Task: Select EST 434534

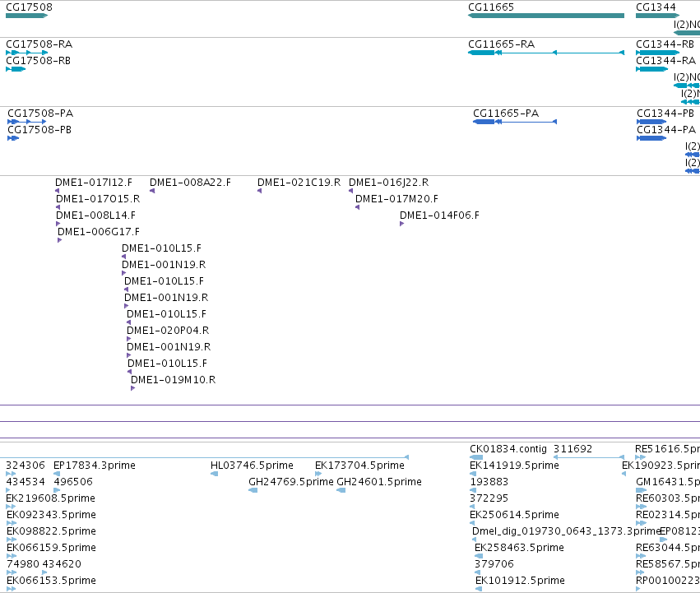Action: [x=8, y=490]
